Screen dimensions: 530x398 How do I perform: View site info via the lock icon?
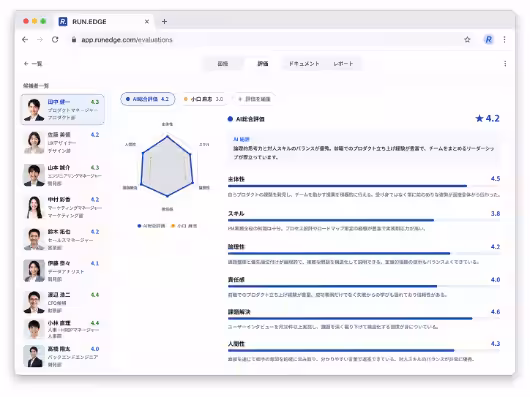(x=74, y=40)
